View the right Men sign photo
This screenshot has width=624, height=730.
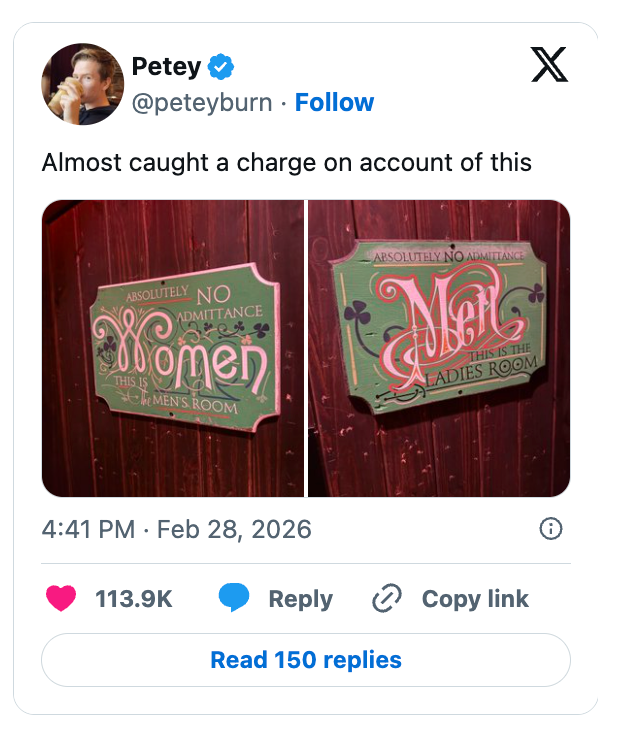coord(439,348)
